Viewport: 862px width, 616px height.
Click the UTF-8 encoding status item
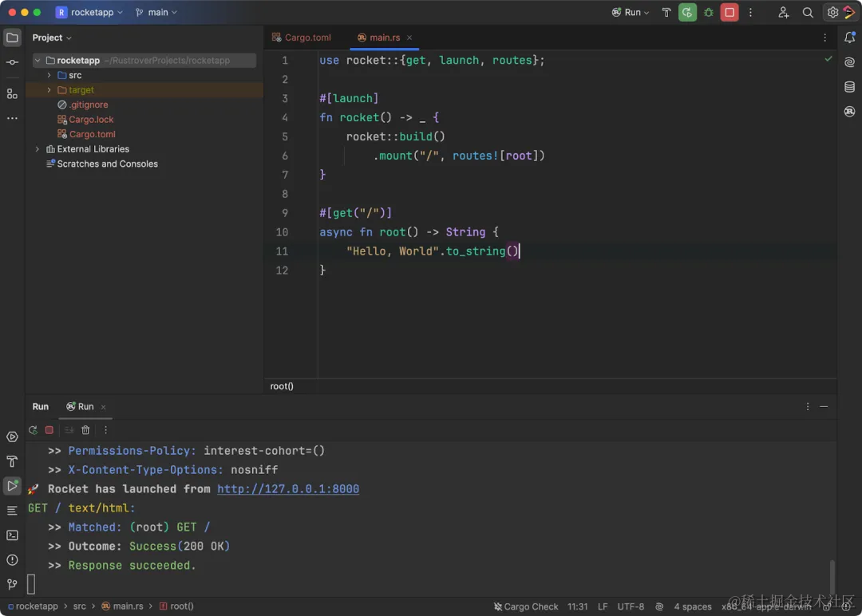[x=630, y=606]
